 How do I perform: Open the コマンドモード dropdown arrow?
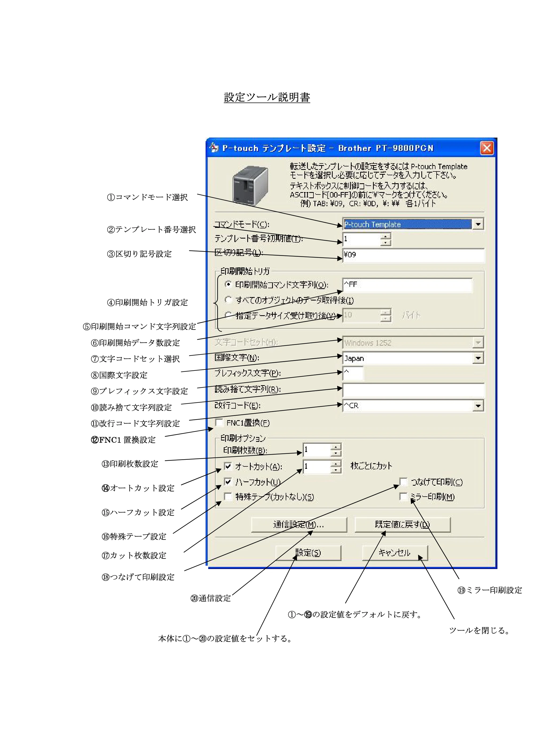point(478,224)
